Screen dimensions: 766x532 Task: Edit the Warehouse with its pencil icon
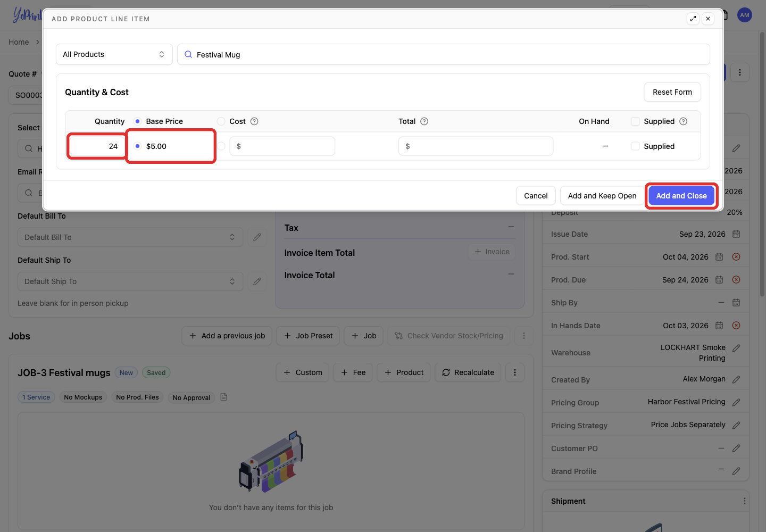click(x=736, y=348)
